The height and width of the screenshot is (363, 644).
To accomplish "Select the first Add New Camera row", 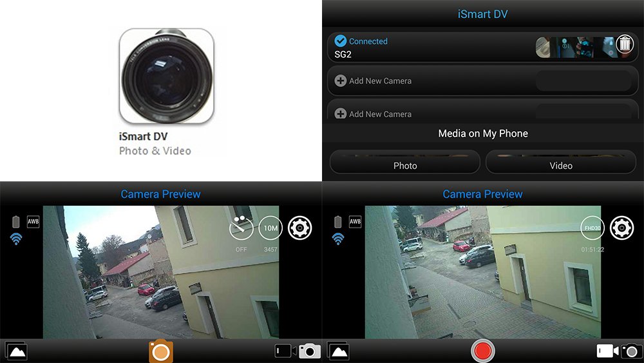I will click(482, 81).
